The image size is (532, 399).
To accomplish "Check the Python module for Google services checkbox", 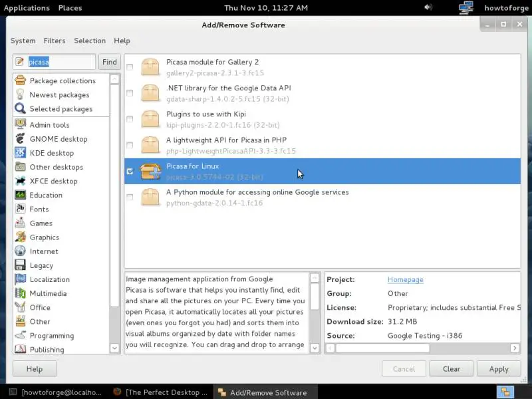I will (130, 197).
